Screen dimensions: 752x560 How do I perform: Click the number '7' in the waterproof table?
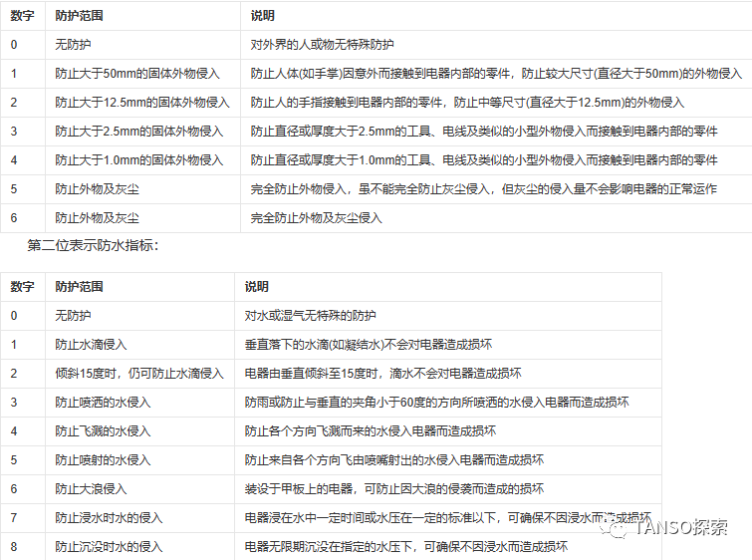[x=14, y=518]
